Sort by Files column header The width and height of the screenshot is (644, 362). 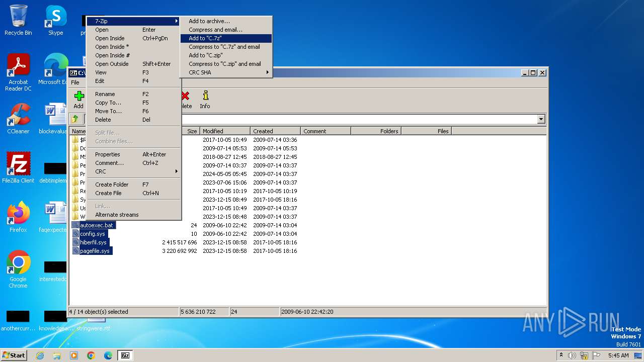tap(426, 131)
